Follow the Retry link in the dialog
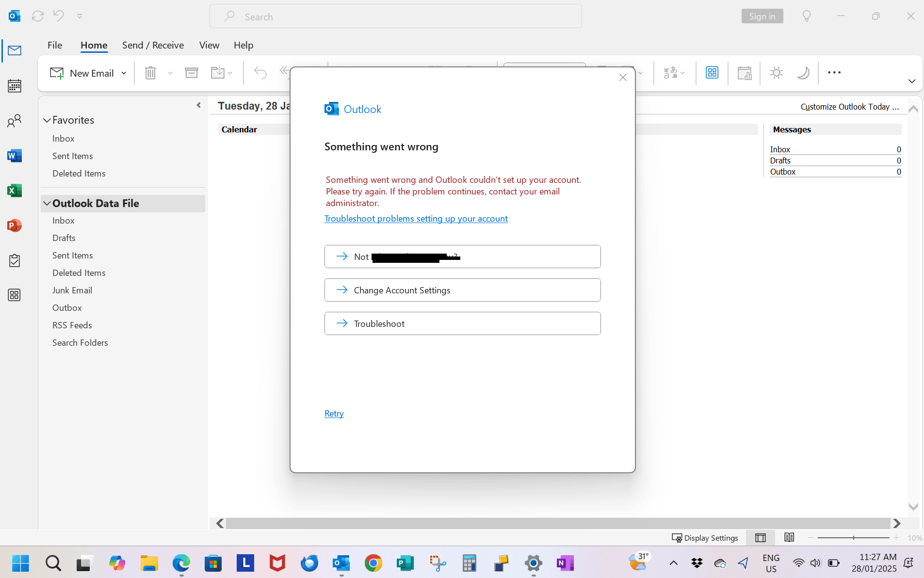The width and height of the screenshot is (924, 578). click(x=334, y=413)
